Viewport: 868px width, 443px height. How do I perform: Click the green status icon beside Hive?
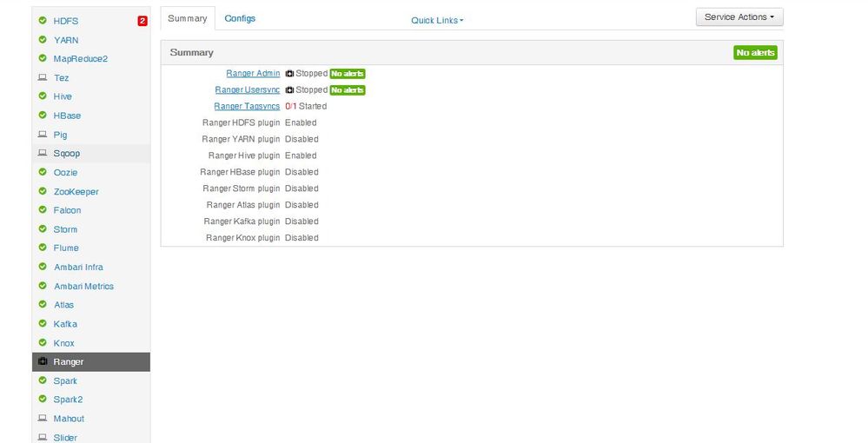[43, 96]
